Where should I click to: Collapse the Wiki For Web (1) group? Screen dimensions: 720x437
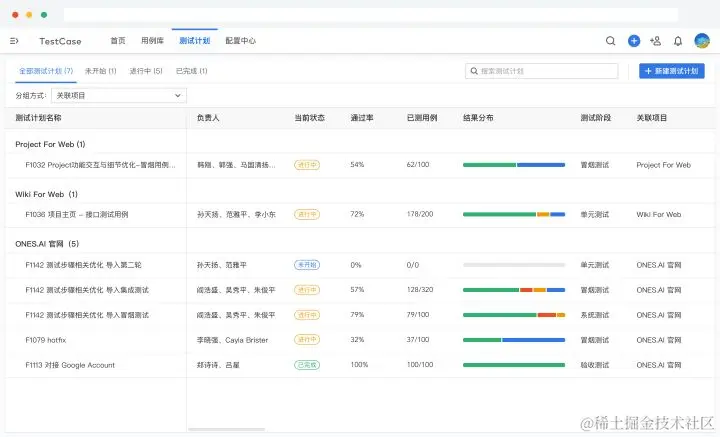[x=46, y=194]
